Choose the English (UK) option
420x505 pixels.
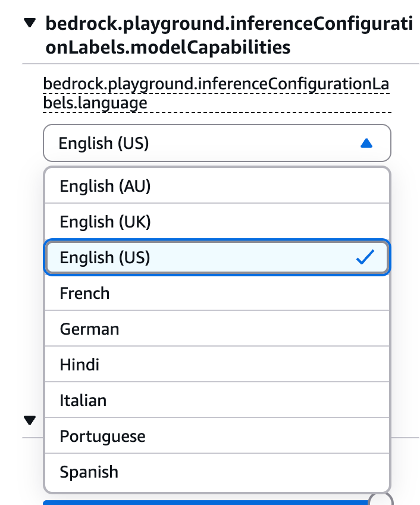pos(105,222)
